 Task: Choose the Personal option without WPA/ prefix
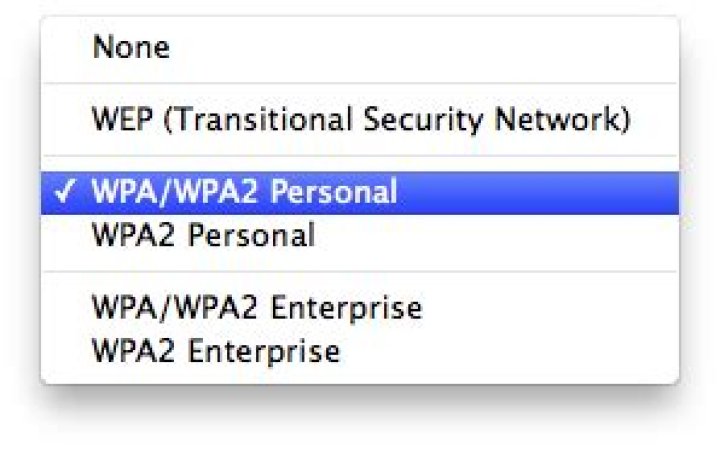coord(203,235)
